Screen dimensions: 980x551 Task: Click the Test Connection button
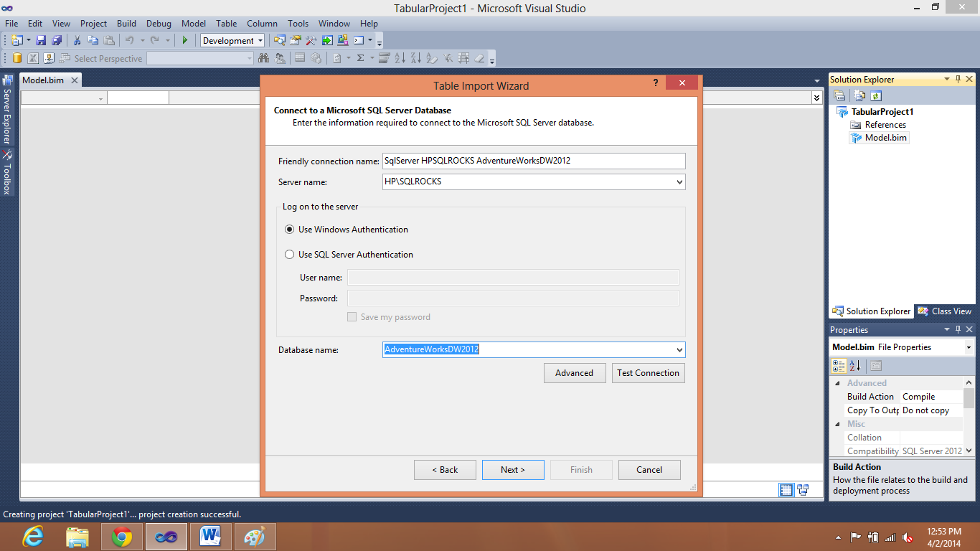(x=648, y=373)
